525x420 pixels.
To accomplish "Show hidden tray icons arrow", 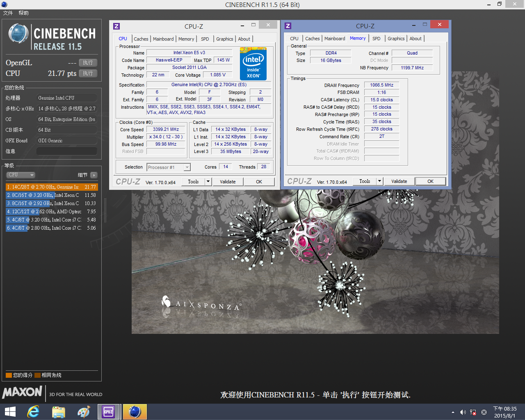I will point(453,412).
